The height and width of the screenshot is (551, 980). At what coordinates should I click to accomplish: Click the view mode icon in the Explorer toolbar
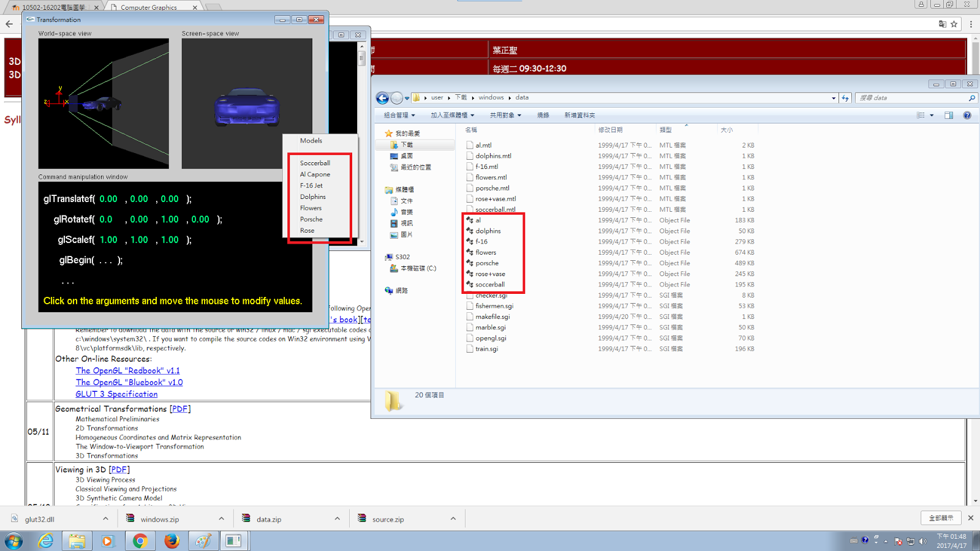point(921,115)
